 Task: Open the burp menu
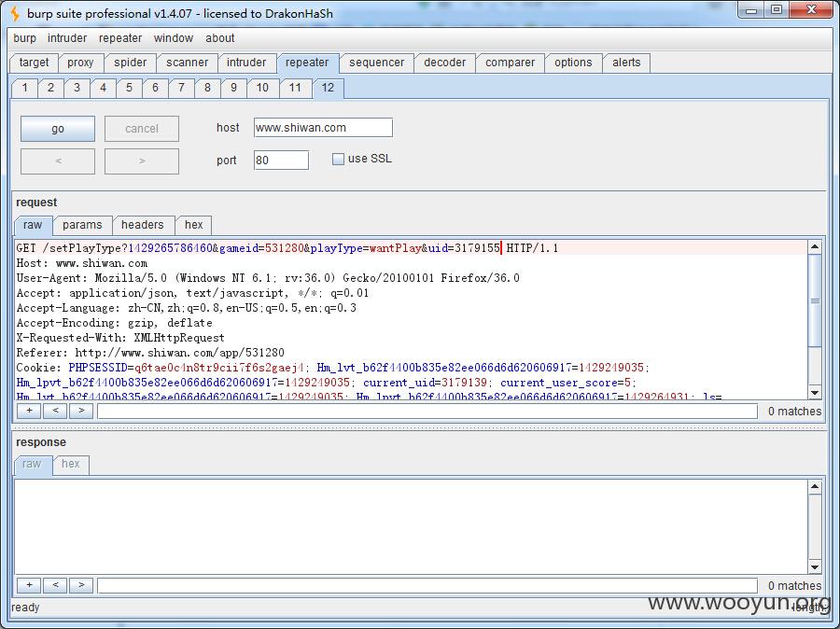coord(24,38)
